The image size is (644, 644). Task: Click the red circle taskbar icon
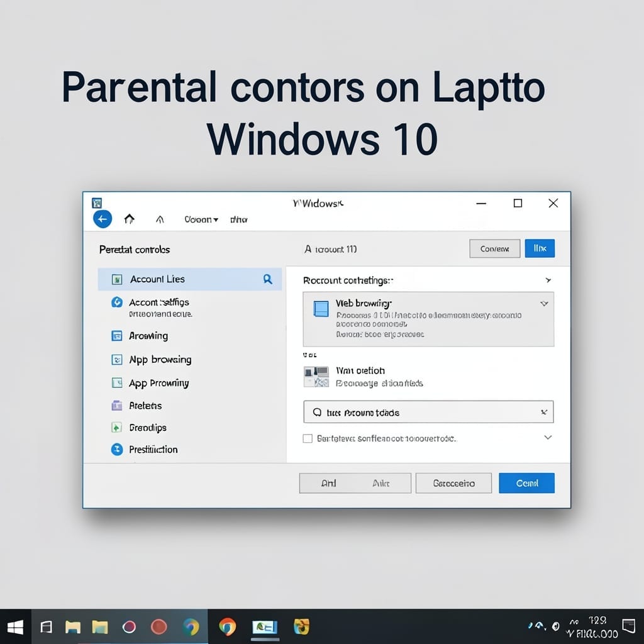(x=159, y=627)
